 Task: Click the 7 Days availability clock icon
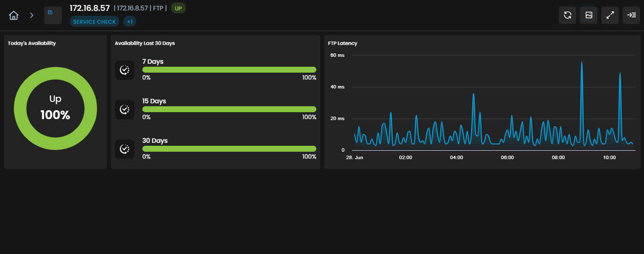pyautogui.click(x=125, y=70)
